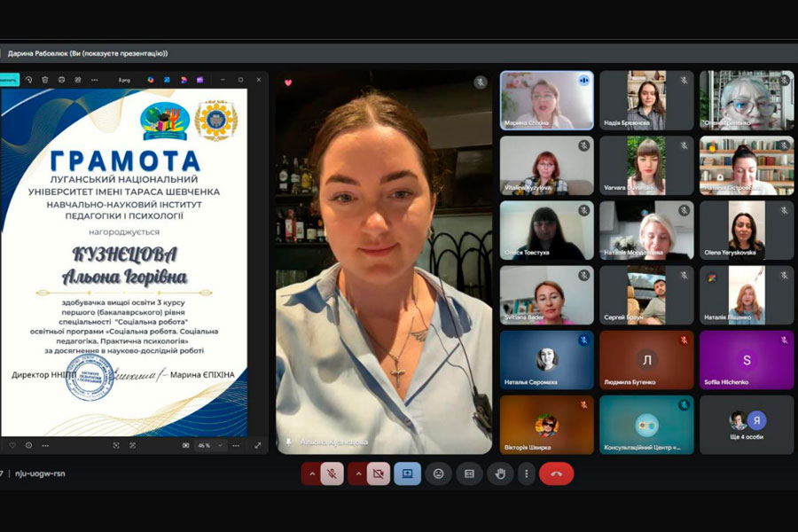The width and height of the screenshot is (798, 532).
Task: Open the See more menu in photo viewer toolbar
Action: (94, 80)
